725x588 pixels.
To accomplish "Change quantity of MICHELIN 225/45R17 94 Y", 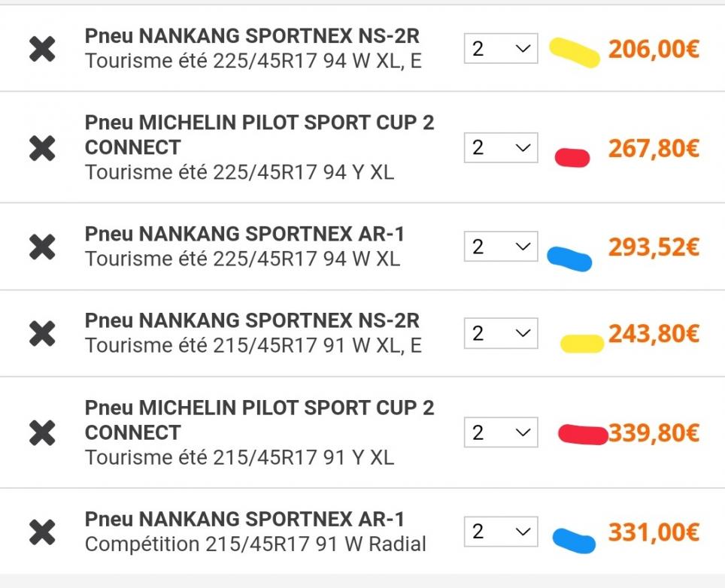I will [x=500, y=147].
